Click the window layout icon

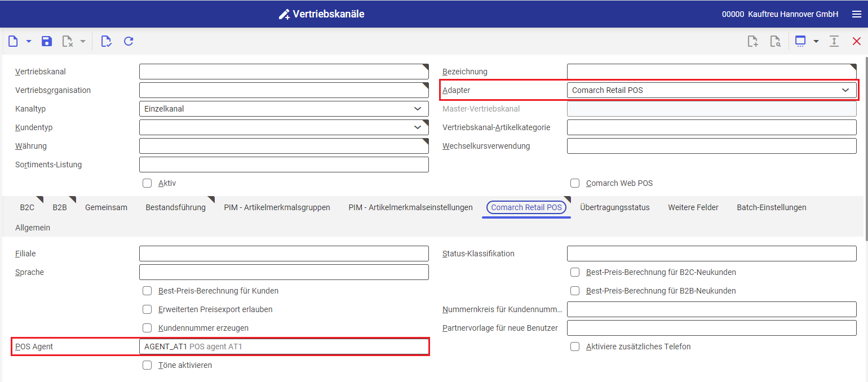coord(800,41)
